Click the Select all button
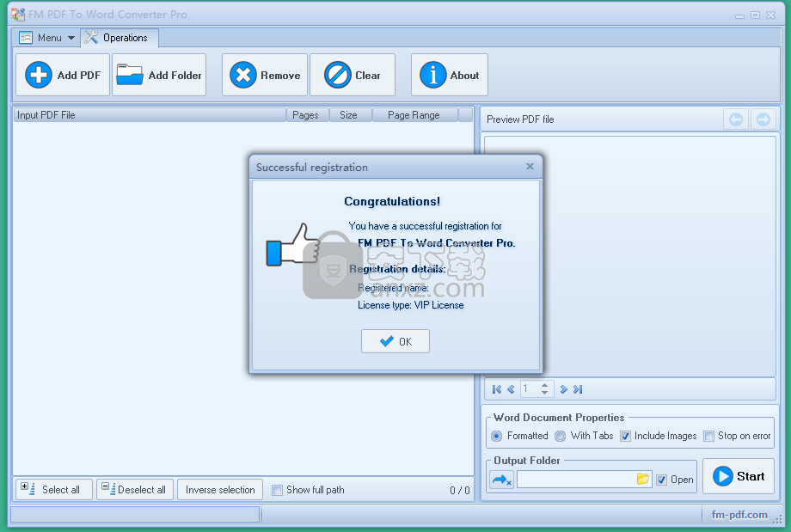Viewport: 791px width, 532px height. [x=54, y=490]
